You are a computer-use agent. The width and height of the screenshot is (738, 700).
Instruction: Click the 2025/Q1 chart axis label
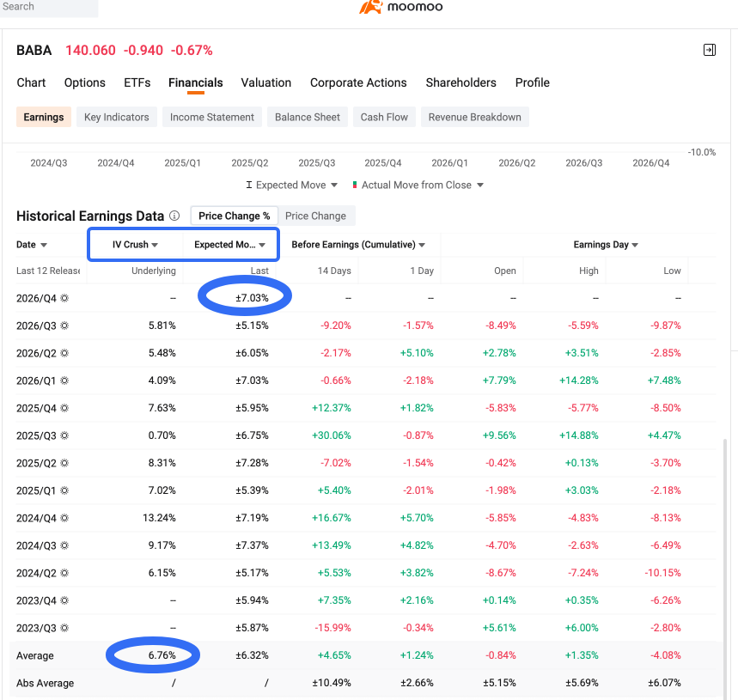(x=183, y=163)
